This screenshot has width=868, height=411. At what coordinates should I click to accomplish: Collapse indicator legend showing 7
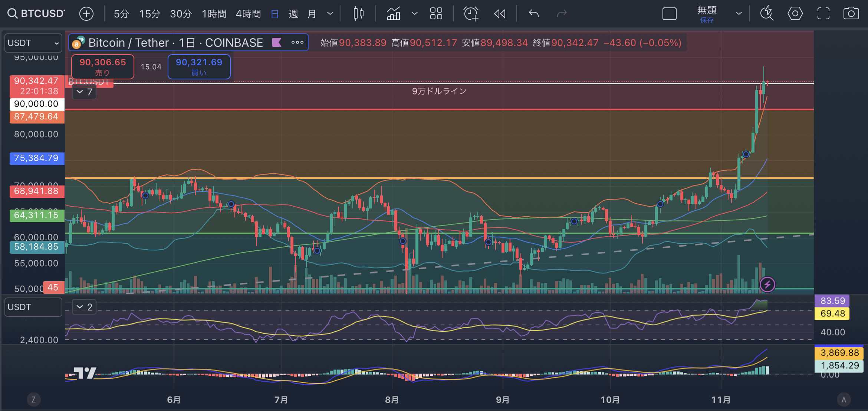tap(84, 92)
